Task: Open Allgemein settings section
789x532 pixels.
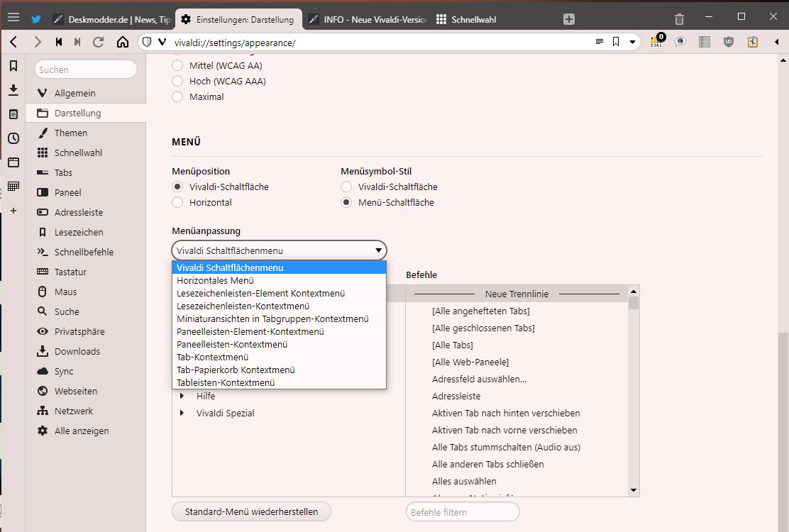Action: tap(86, 93)
